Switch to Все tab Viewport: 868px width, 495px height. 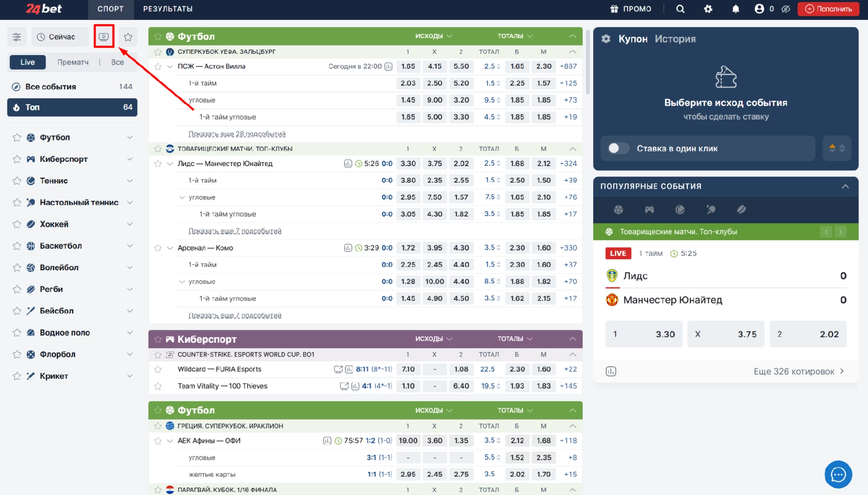click(x=117, y=62)
